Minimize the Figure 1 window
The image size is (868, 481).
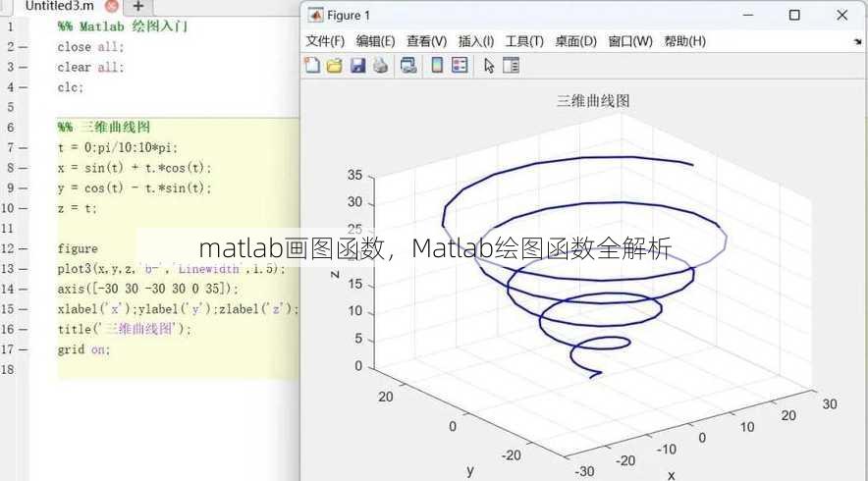pos(748,15)
